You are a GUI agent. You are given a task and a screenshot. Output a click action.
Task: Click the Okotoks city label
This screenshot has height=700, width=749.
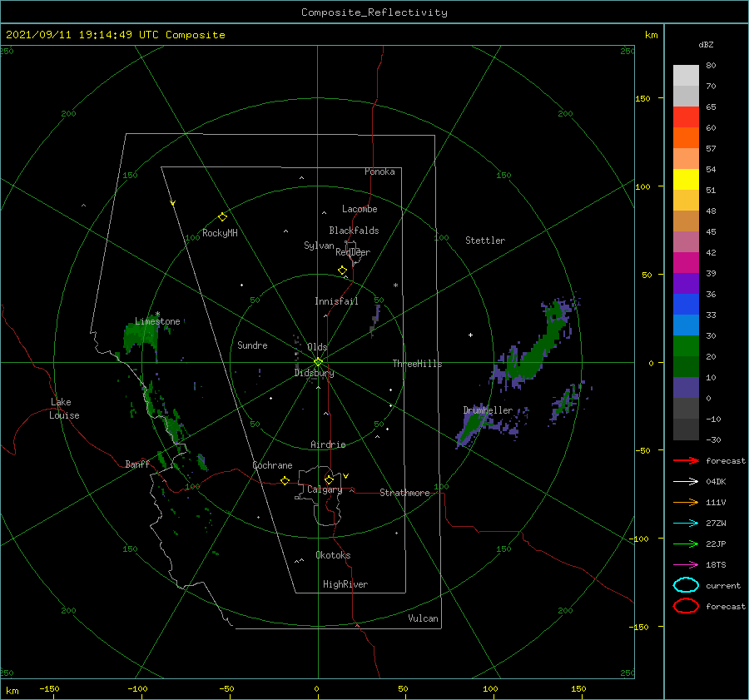333,555
